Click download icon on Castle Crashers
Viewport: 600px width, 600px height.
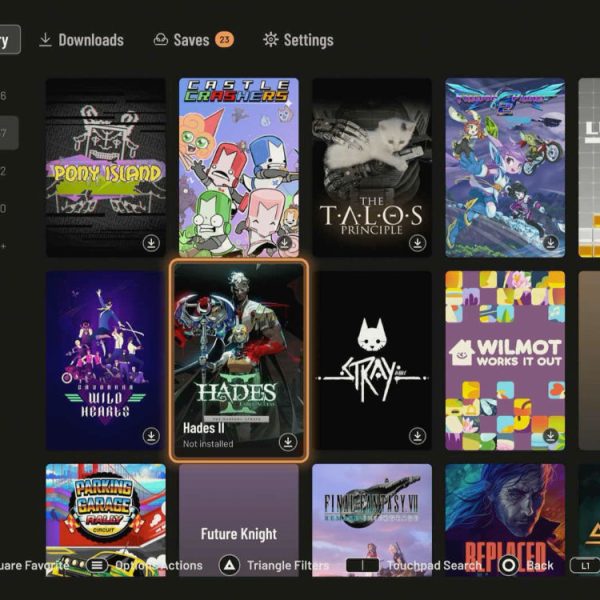pyautogui.click(x=284, y=243)
